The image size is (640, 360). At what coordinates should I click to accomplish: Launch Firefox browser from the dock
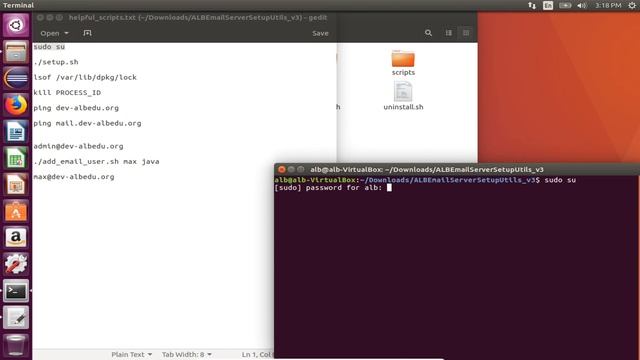click(16, 105)
